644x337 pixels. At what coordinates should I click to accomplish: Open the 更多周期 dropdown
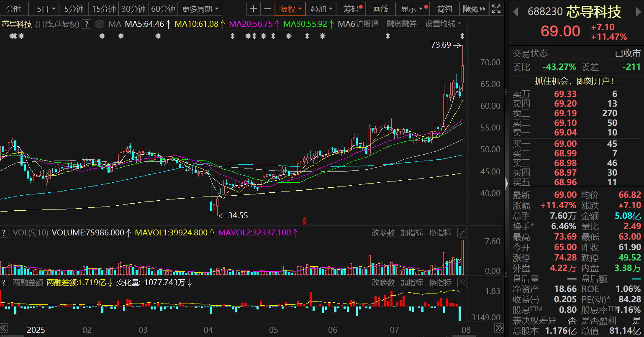pos(200,9)
